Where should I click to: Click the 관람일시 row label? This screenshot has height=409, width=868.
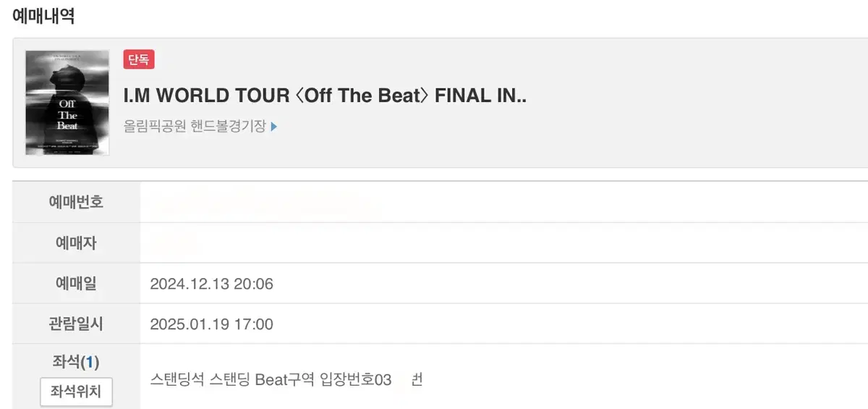(x=76, y=324)
